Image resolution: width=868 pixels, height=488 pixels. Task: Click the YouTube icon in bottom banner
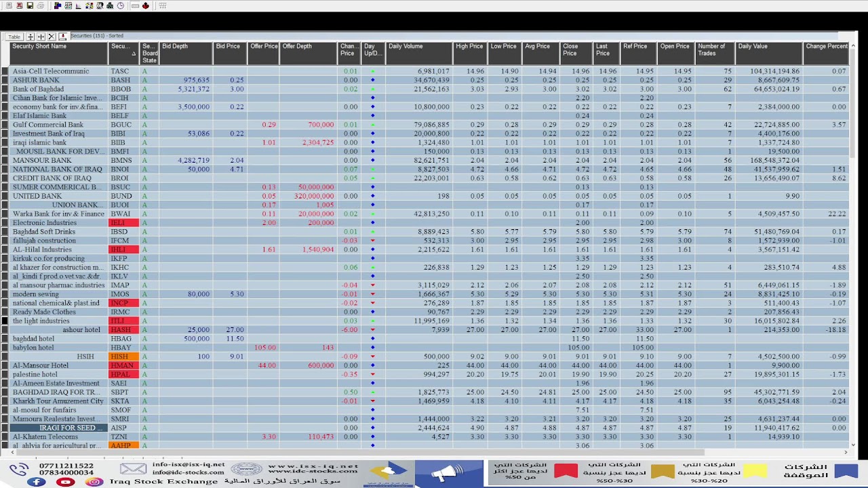coord(65,482)
